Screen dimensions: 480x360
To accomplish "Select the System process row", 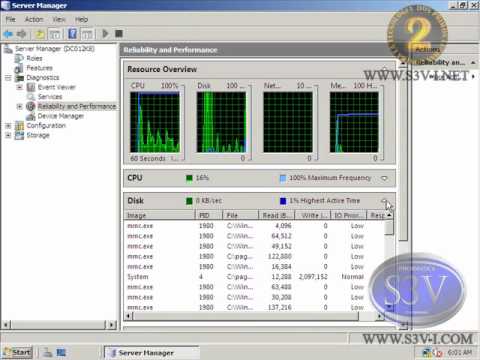I will (x=255, y=277).
